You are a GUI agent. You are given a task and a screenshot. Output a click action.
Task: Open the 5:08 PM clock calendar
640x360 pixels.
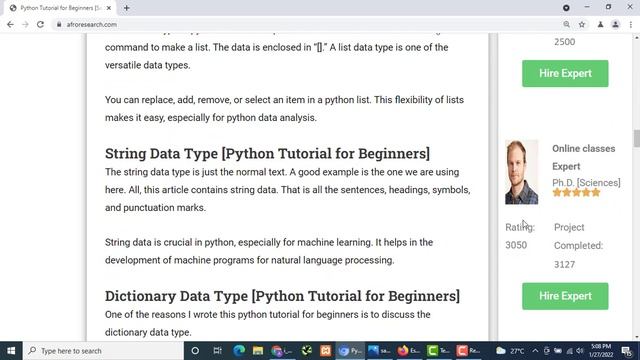click(x=601, y=351)
